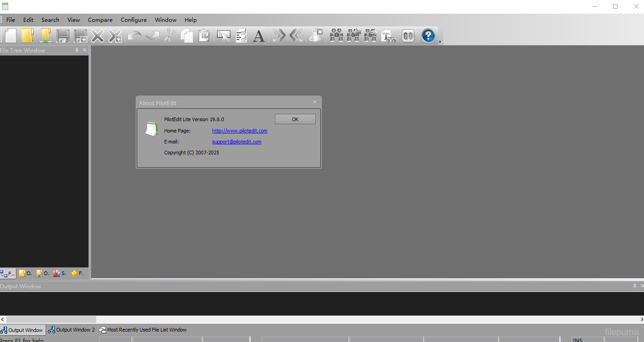Open help with the blue question mark icon
This screenshot has height=342, width=644.
pyautogui.click(x=428, y=36)
